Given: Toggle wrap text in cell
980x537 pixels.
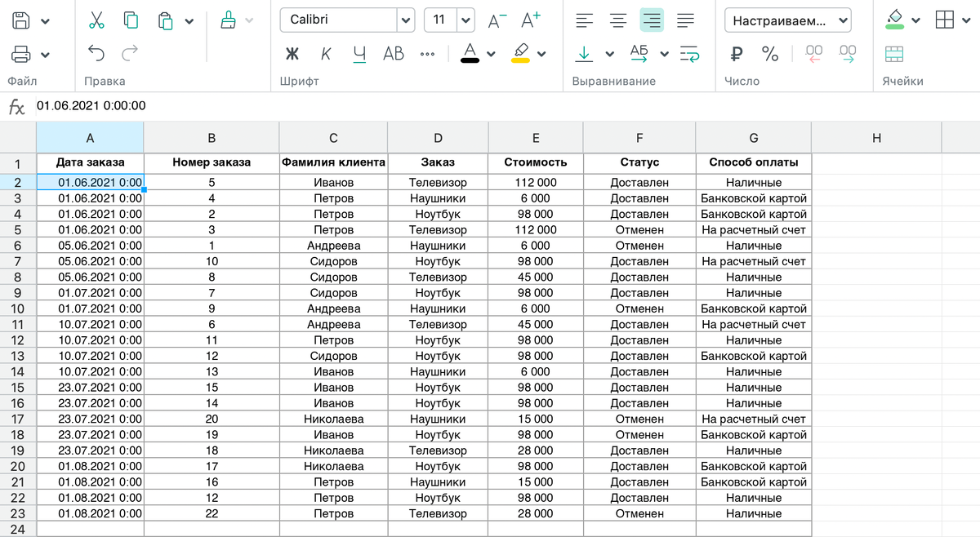Looking at the screenshot, I should click(x=689, y=54).
